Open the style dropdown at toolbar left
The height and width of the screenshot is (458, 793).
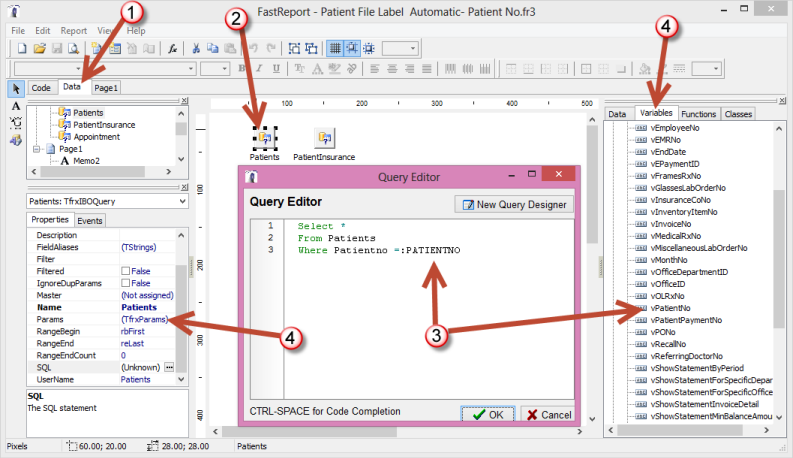pos(78,68)
